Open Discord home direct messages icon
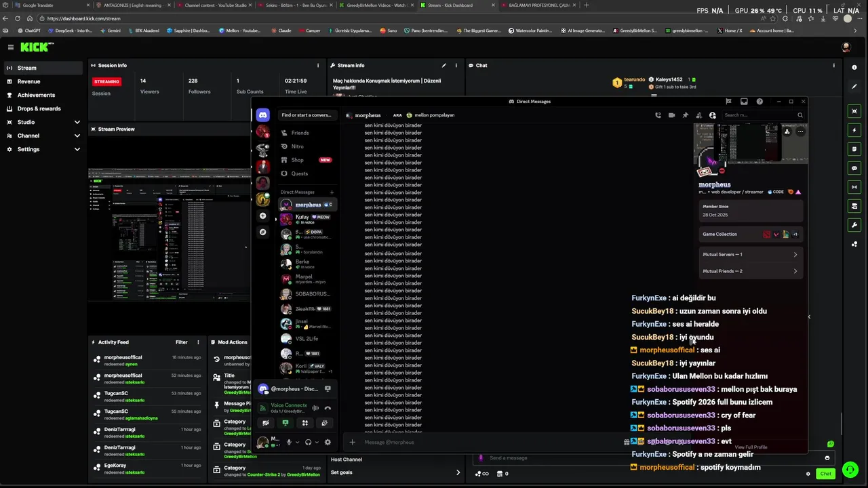Viewport: 868px width, 488px height. [x=263, y=115]
